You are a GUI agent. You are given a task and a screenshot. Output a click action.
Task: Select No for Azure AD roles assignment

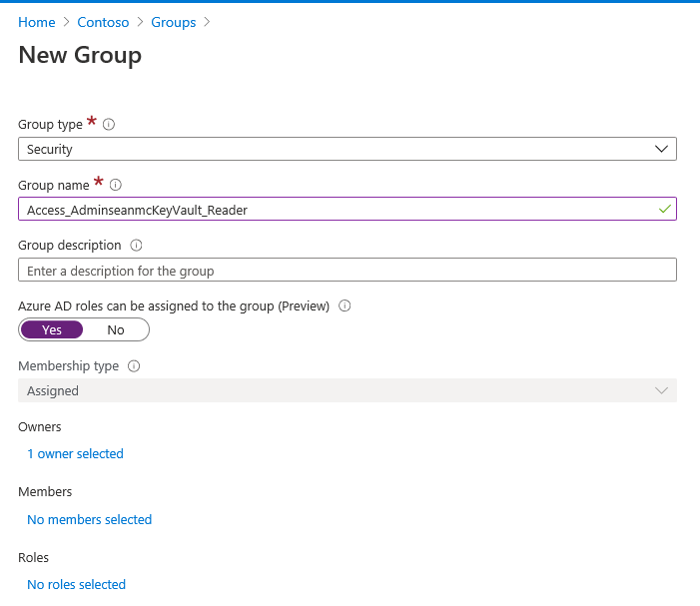(116, 329)
